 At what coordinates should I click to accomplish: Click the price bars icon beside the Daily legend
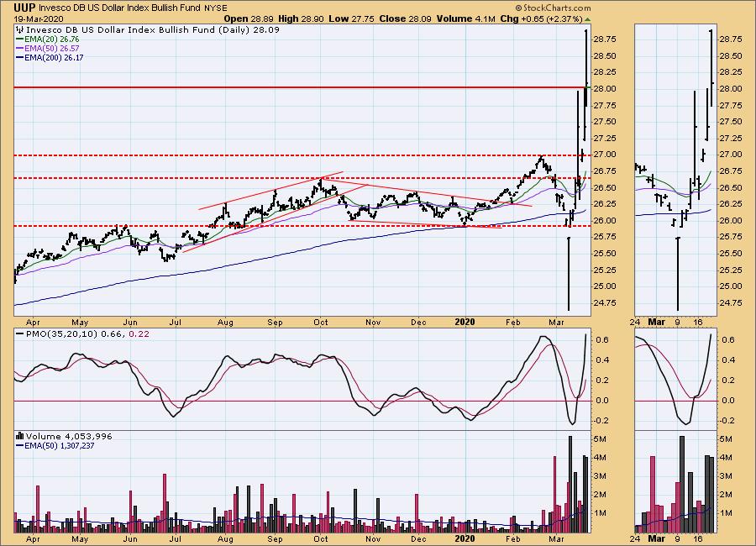20,30
